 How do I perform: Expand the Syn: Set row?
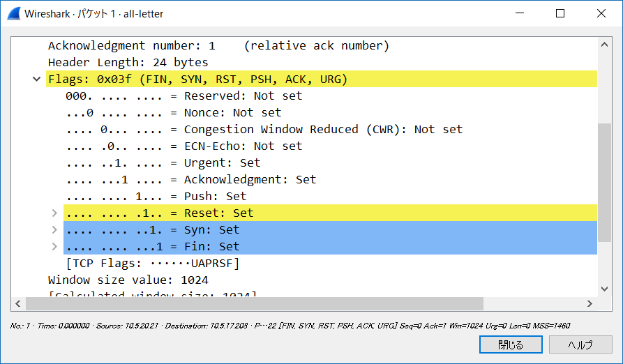pos(54,230)
